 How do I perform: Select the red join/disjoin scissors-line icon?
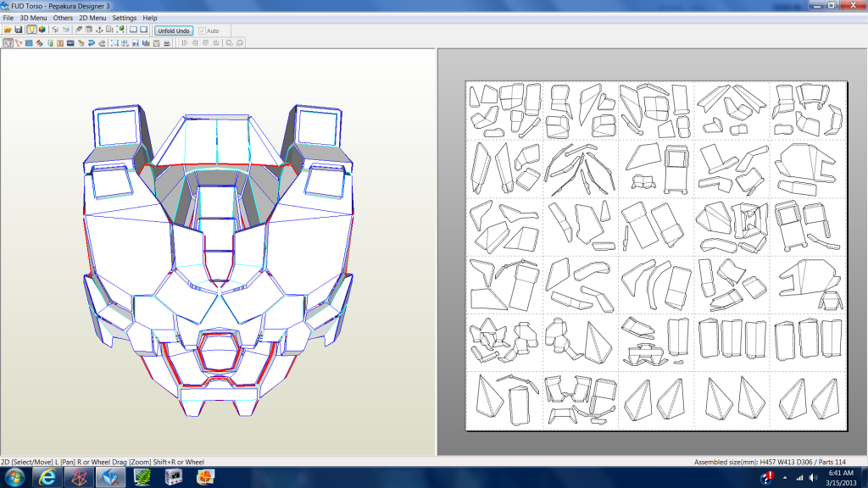tap(19, 43)
